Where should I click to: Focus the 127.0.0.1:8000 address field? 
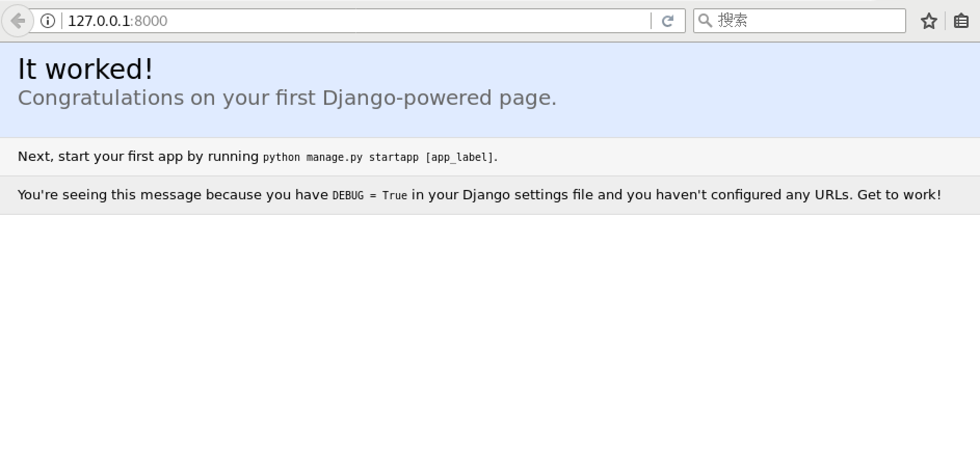pyautogui.click(x=356, y=21)
